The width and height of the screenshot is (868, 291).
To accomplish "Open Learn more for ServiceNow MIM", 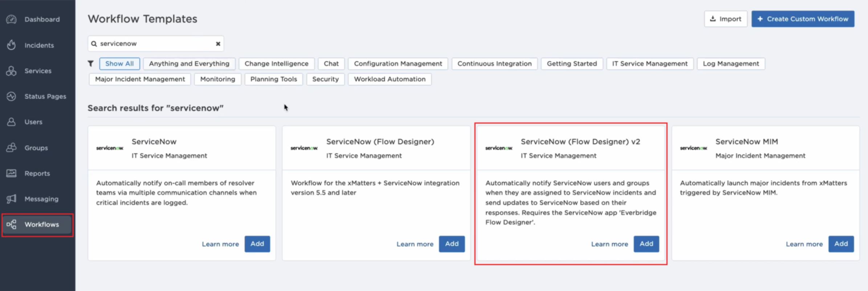I will pyautogui.click(x=804, y=244).
